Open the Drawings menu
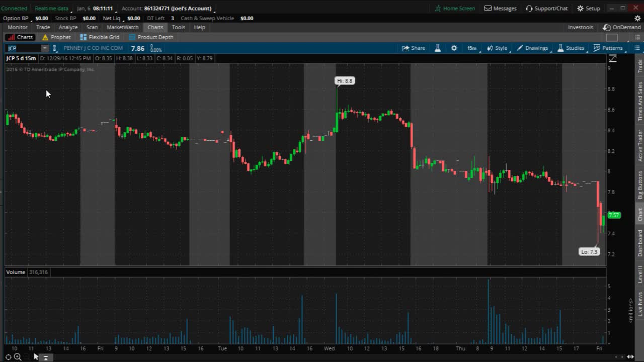The height and width of the screenshot is (362, 644). pos(532,48)
